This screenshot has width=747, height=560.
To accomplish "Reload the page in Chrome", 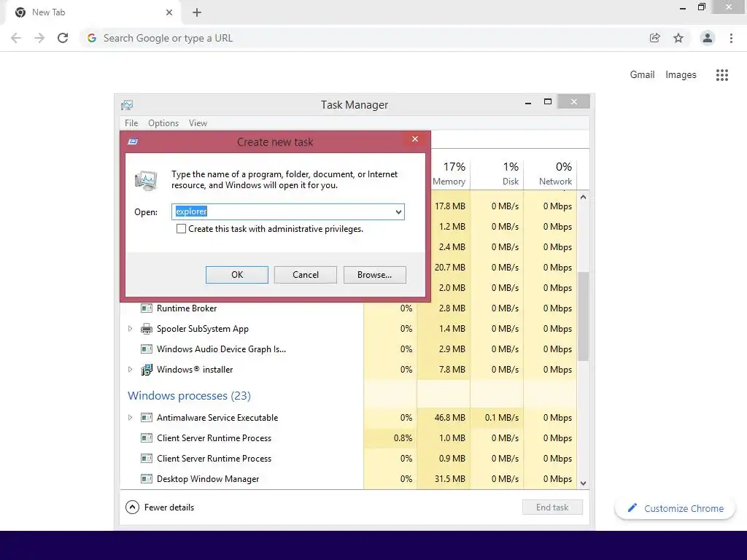I will (63, 38).
